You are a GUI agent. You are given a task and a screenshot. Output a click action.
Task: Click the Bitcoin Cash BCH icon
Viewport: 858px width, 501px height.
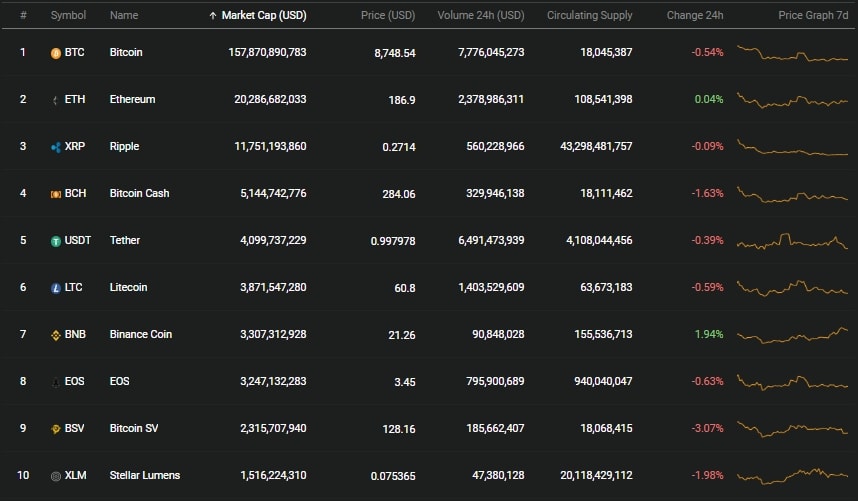point(56,194)
